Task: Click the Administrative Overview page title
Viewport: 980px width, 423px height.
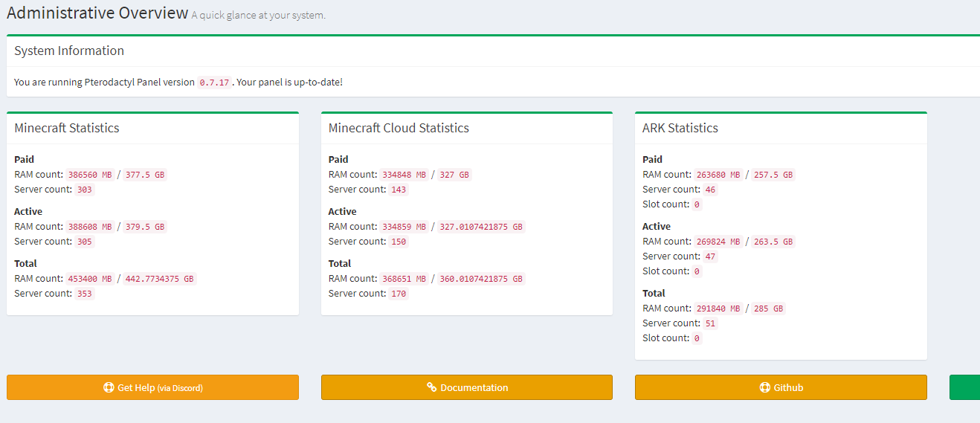Action: click(x=97, y=13)
